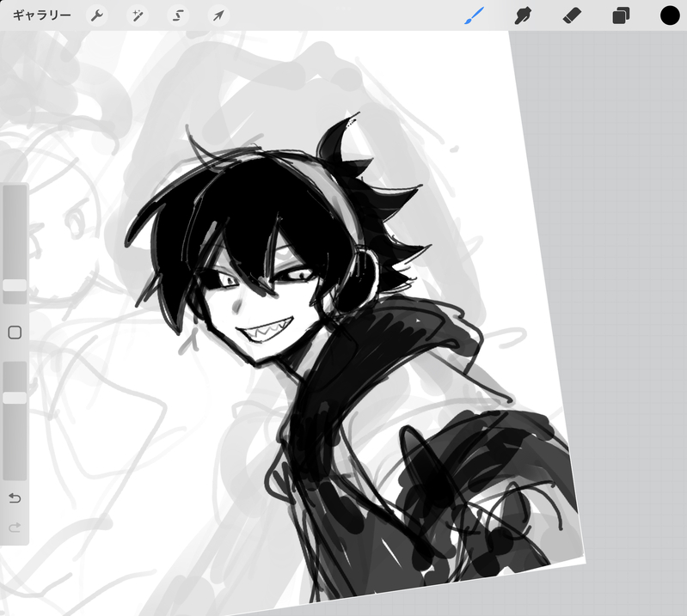This screenshot has height=616, width=687.
Task: Open the black active color swatch
Action: (x=670, y=15)
